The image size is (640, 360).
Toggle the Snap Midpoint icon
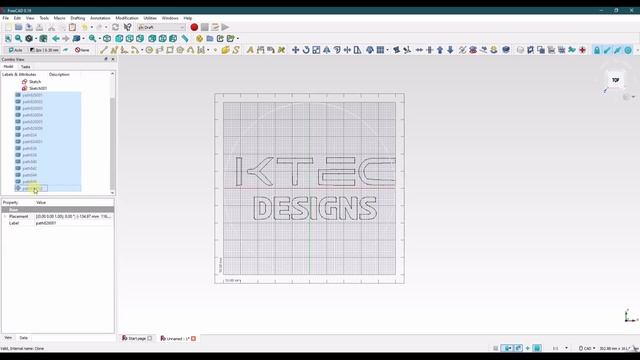point(618,50)
